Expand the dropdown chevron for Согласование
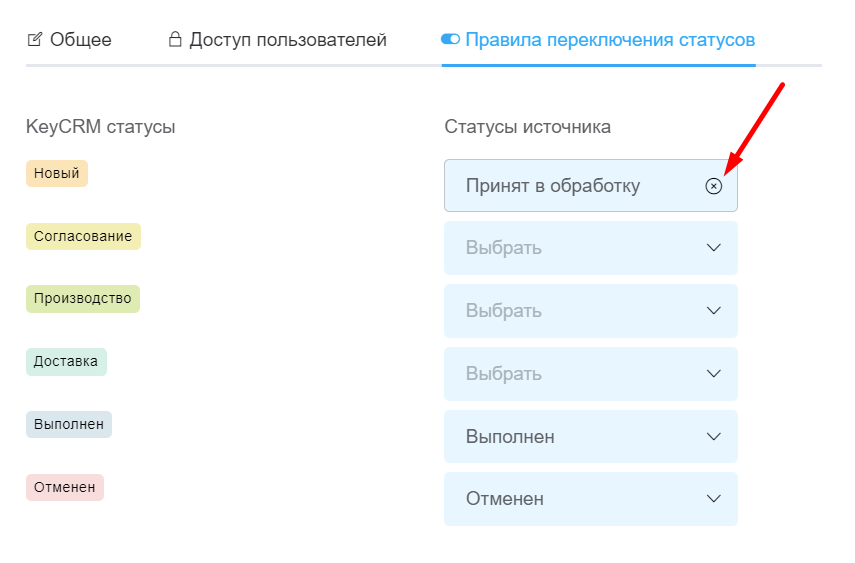This screenshot has width=855, height=563. (x=713, y=248)
